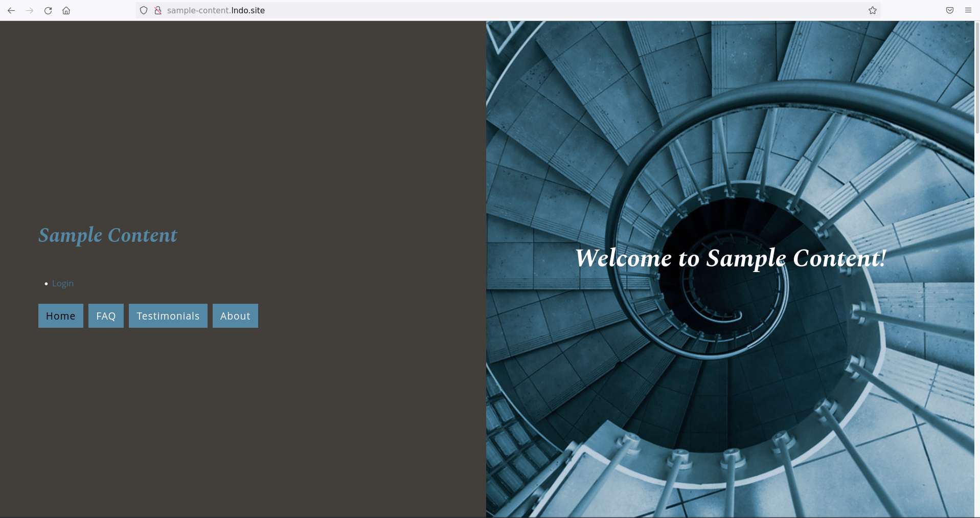Click the Welcome to Sample Content heading

[731, 258]
